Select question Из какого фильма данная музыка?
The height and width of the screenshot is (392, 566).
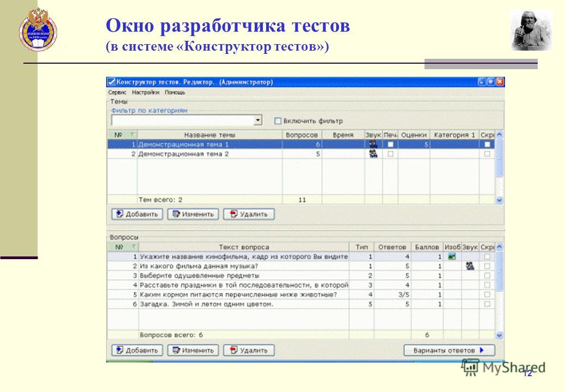tap(301, 266)
